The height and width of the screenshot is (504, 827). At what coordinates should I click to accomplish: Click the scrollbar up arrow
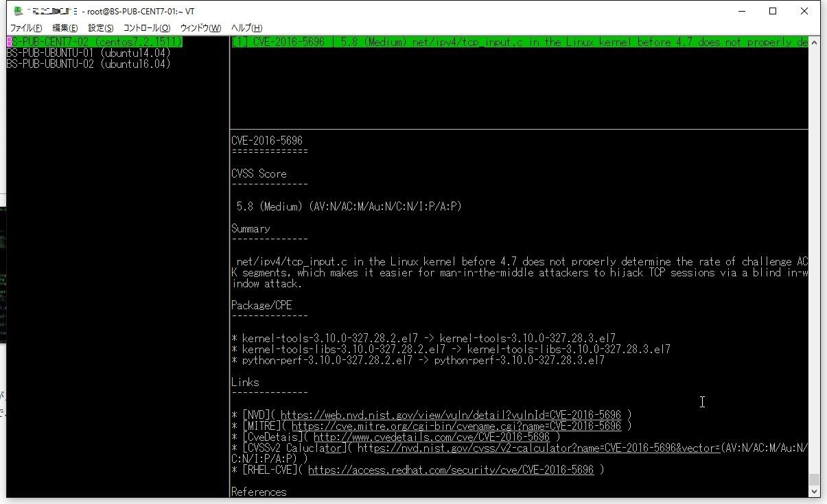[x=814, y=43]
